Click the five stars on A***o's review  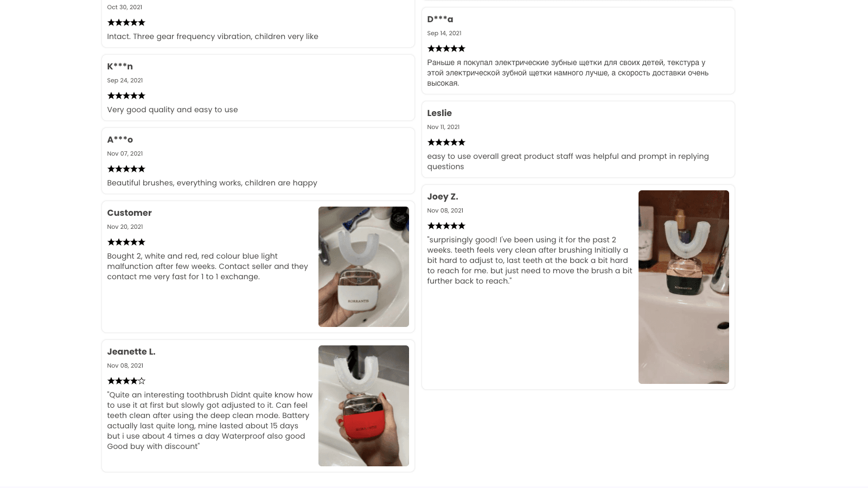(x=126, y=169)
